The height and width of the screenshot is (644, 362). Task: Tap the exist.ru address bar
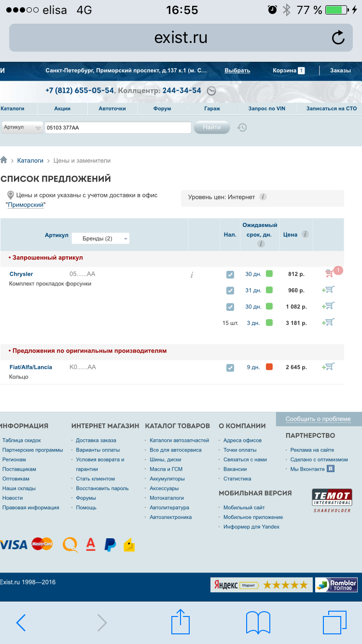[181, 38]
